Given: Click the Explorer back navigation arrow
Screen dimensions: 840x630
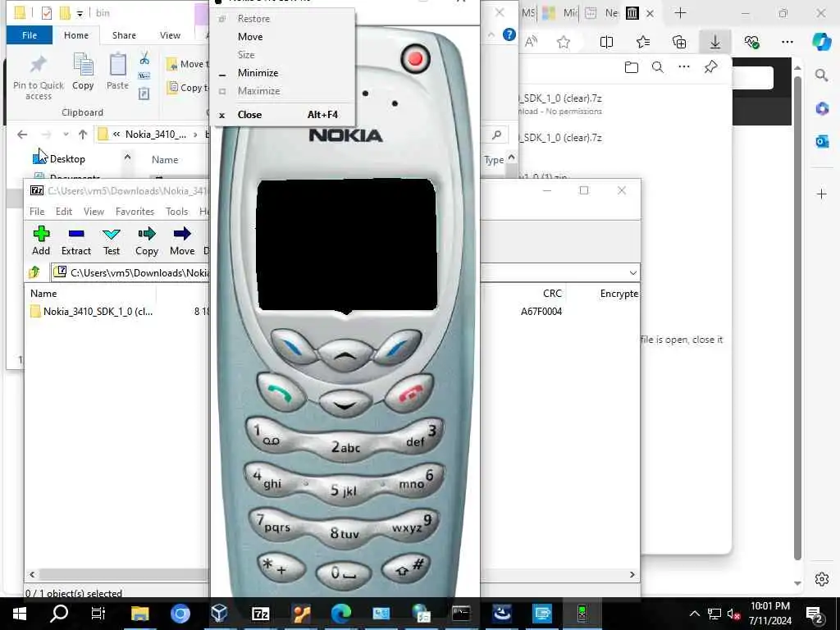Looking at the screenshot, I should tap(22, 135).
